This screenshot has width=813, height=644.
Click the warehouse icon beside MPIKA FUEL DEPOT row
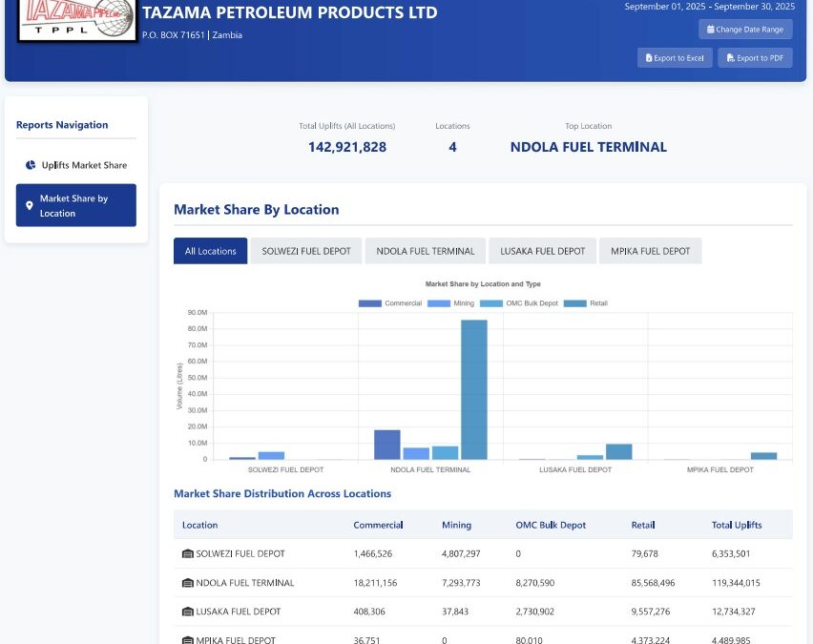(187, 639)
